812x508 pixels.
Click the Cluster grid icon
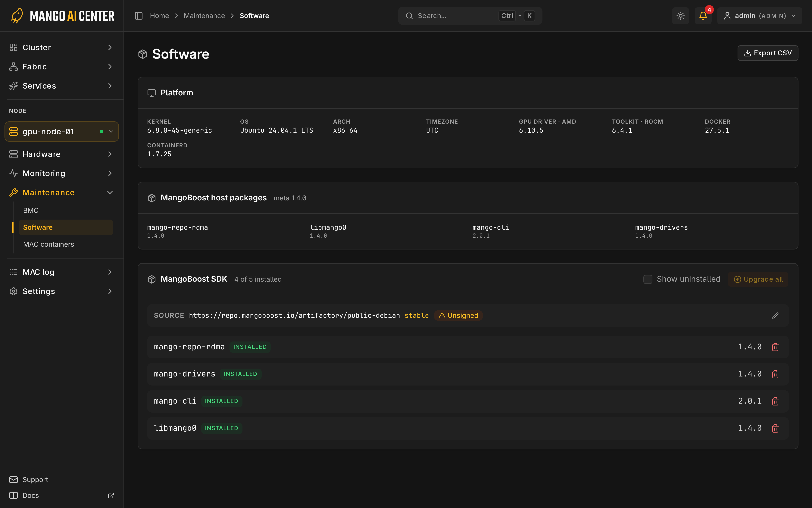[13, 47]
